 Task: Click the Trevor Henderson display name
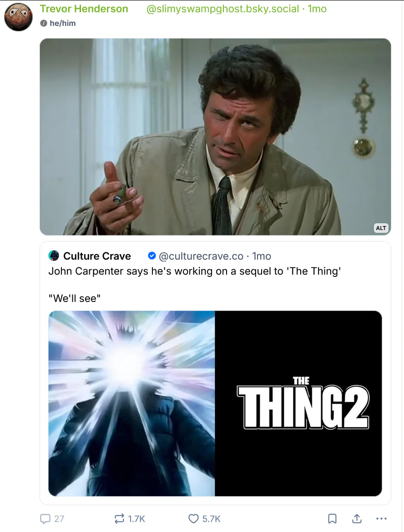coord(84,9)
